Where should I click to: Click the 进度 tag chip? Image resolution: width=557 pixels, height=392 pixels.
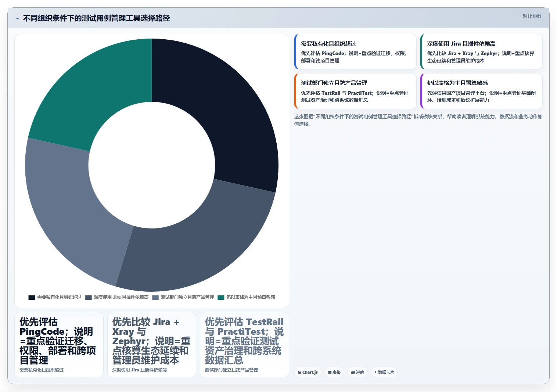(x=357, y=372)
